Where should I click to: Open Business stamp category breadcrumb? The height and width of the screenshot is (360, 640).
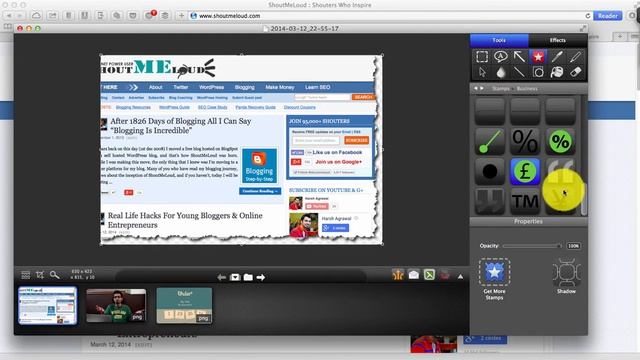pyautogui.click(x=527, y=89)
